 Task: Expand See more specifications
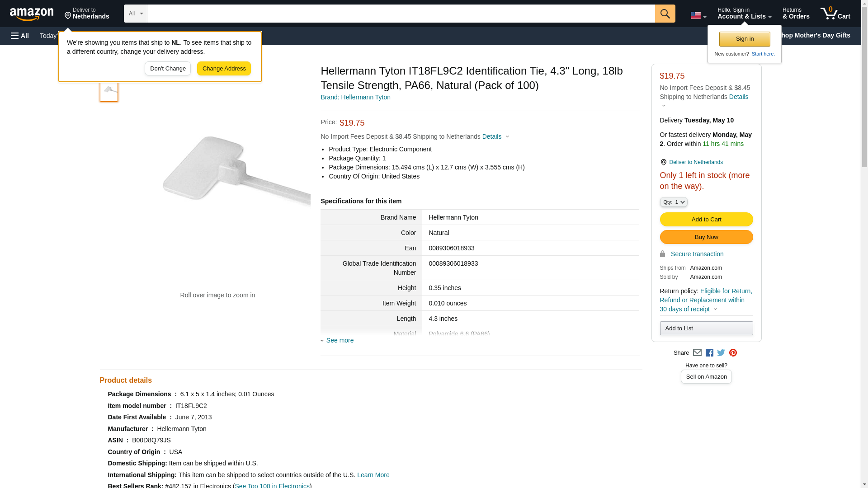(x=340, y=340)
